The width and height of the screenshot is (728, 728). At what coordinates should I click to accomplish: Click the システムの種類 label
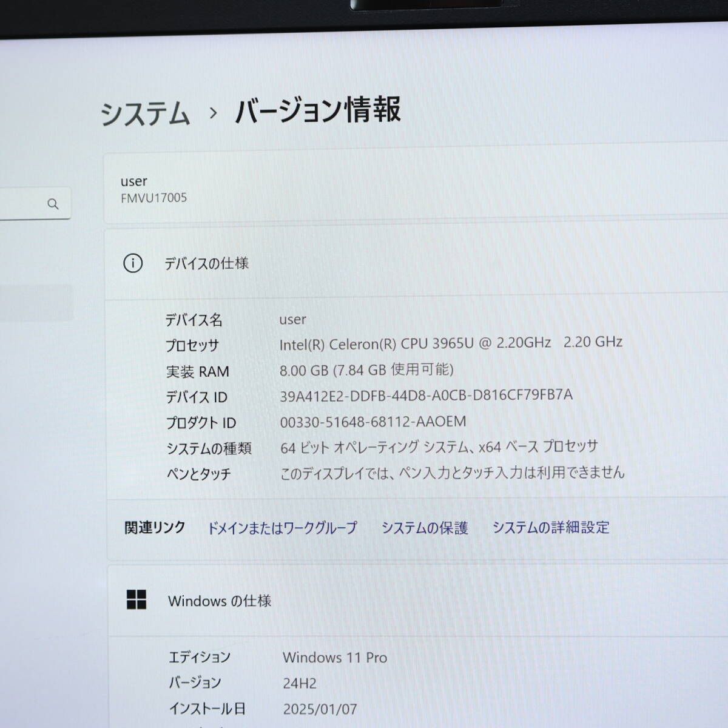(x=209, y=448)
